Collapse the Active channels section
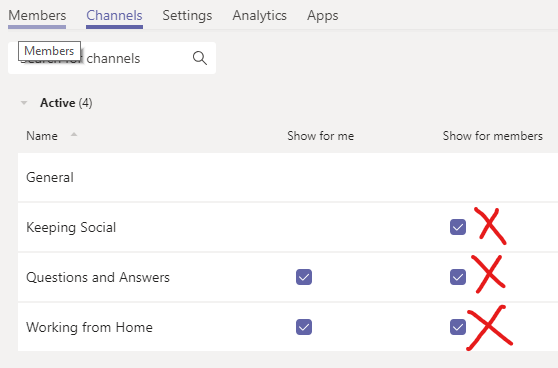Viewport: 558px width, 368px height. click(x=24, y=103)
